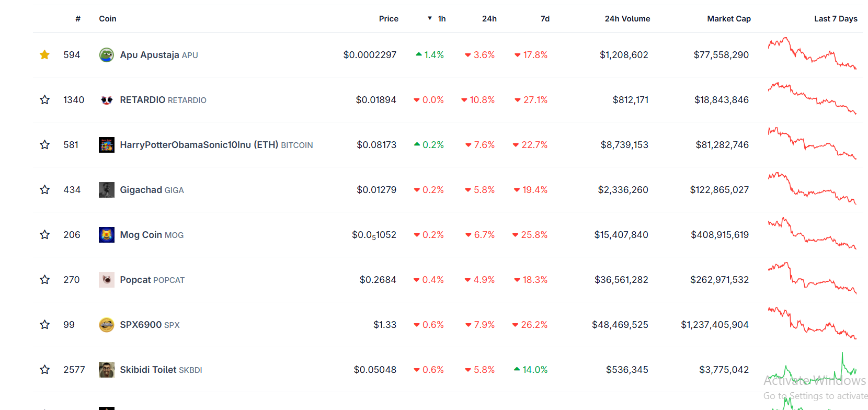The image size is (868, 410).
Task: Star Mog Coin as a favorite
Action: point(45,235)
